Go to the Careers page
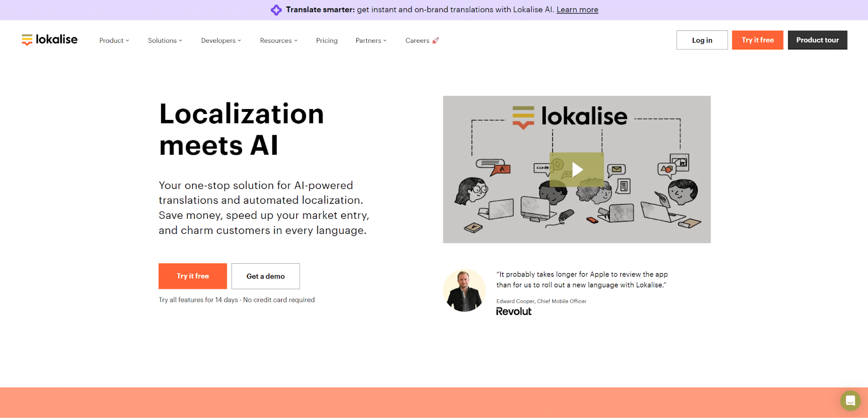This screenshot has height=418, width=868. 417,41
